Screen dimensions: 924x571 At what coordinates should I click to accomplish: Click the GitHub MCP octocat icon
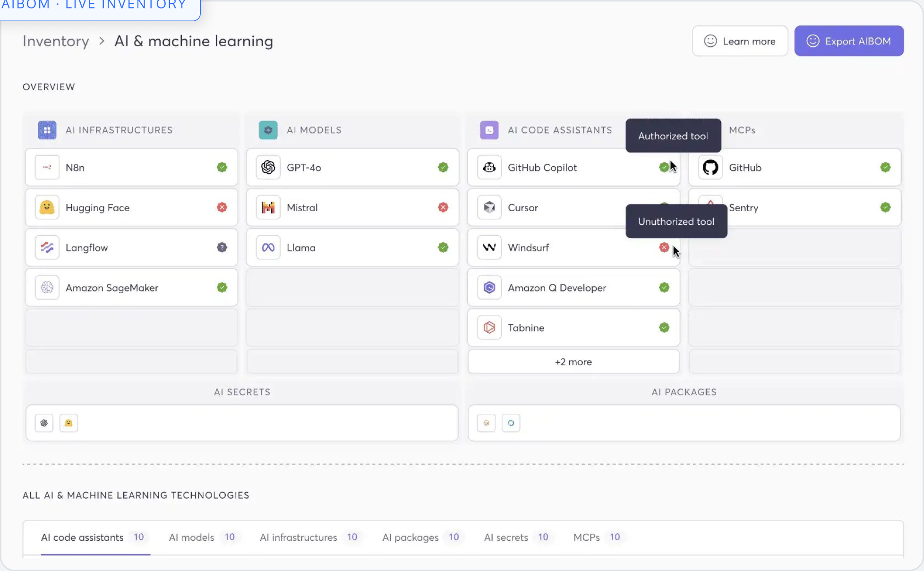[x=710, y=167]
